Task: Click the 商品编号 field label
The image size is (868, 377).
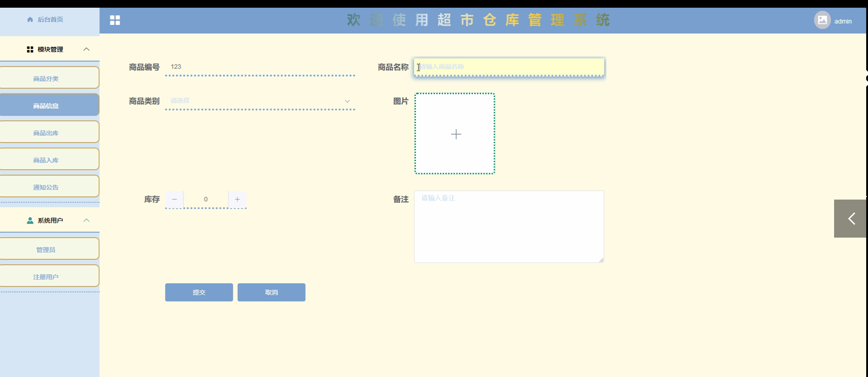Action: 144,67
